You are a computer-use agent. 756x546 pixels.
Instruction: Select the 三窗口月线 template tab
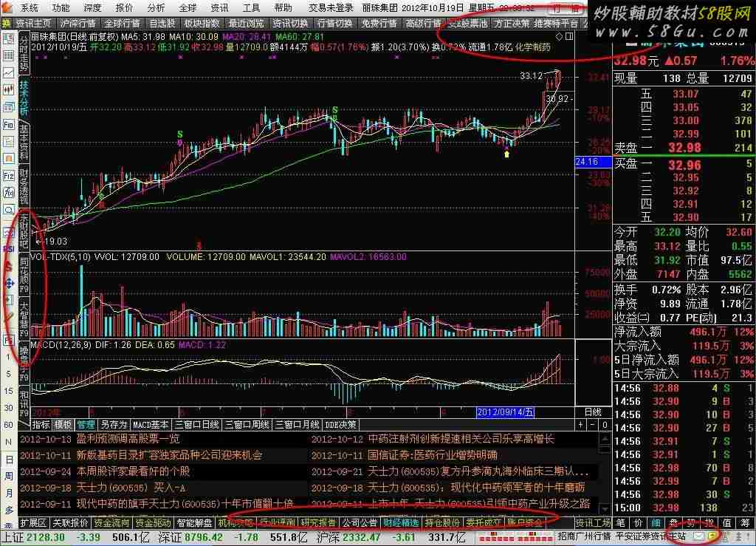[x=296, y=425]
